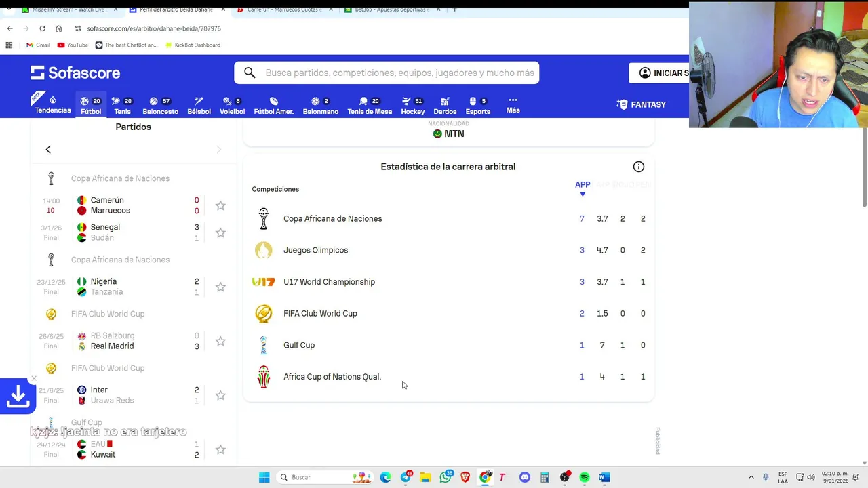This screenshot has height=488, width=868.
Task: Show info about referee career statistics
Action: click(638, 167)
